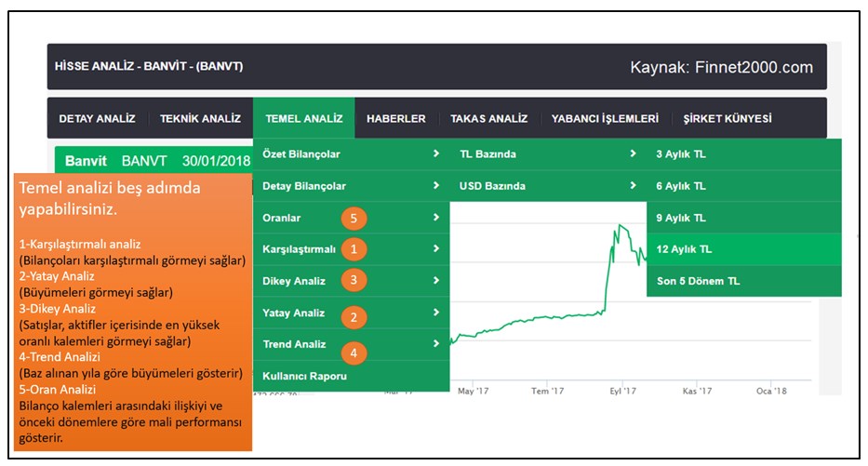The height and width of the screenshot is (466, 868).
Task: Select the TEMEL ANALİZ tab
Action: (304, 118)
